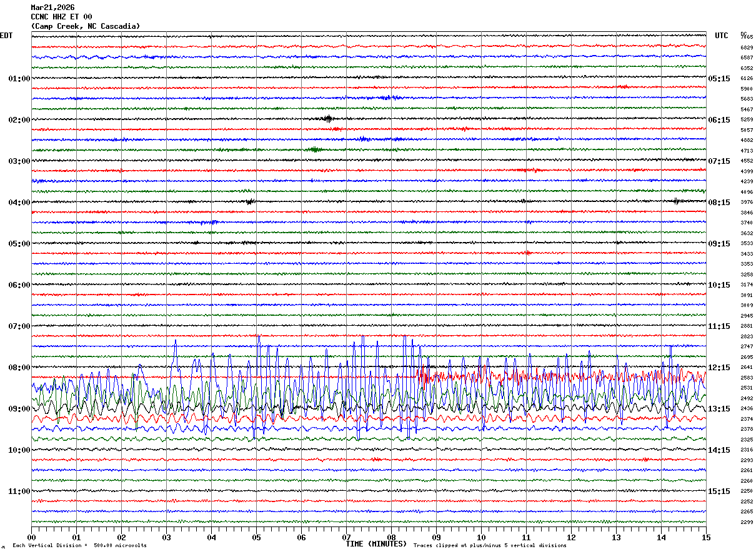Click the 01:00 EDT time label

coord(19,79)
